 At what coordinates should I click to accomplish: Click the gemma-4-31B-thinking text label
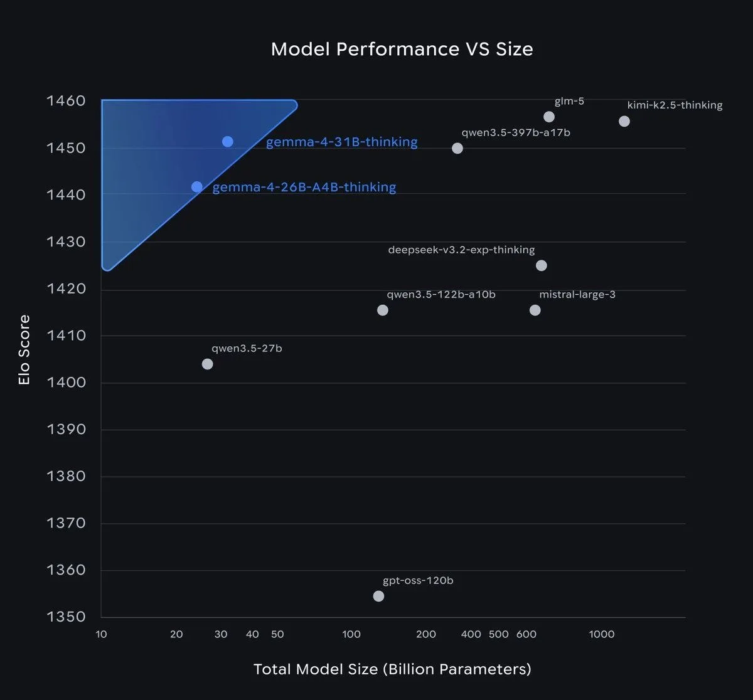coord(341,142)
